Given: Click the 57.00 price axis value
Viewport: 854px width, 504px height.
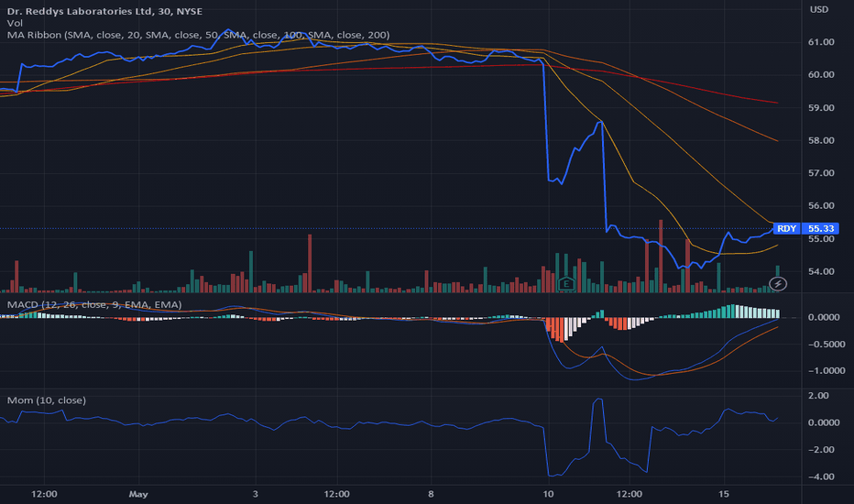Looking at the screenshot, I should pos(821,173).
